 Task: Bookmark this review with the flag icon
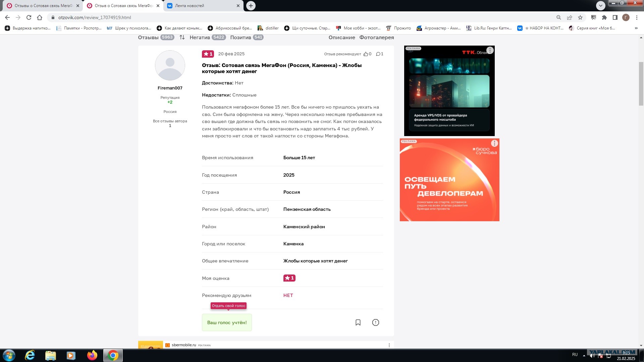[358, 322]
